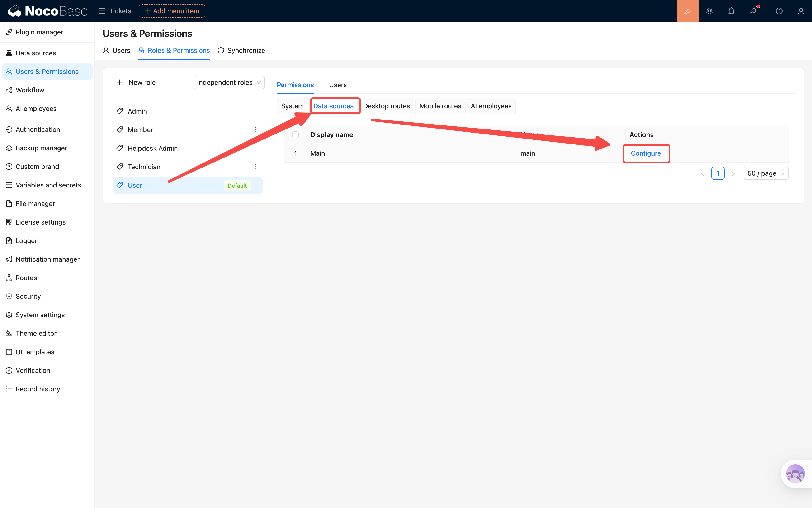This screenshot has height=508, width=812.
Task: Switch to the Synchronize tab
Action: coord(241,50)
